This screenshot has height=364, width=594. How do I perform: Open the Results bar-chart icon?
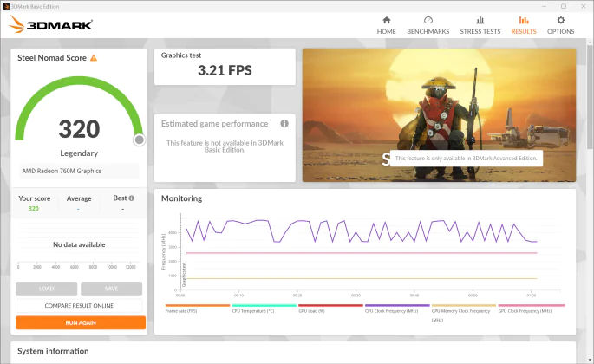524,20
